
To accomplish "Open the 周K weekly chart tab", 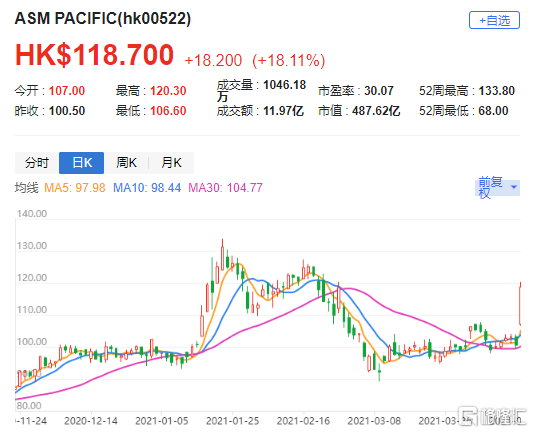I will click(x=126, y=163).
